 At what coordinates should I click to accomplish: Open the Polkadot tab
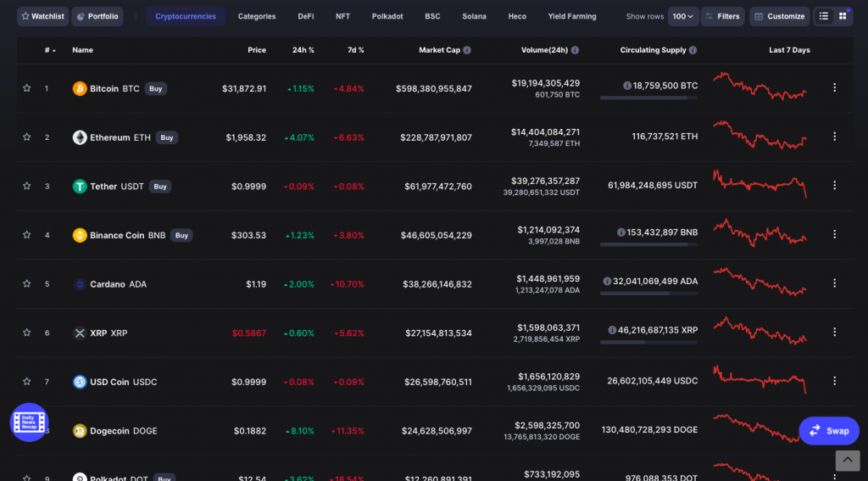pyautogui.click(x=387, y=17)
